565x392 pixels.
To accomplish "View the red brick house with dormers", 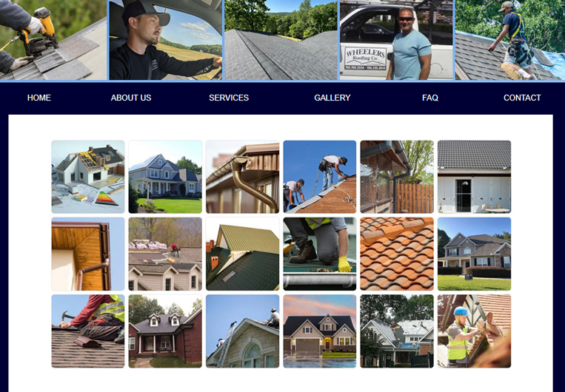I will (x=165, y=331).
